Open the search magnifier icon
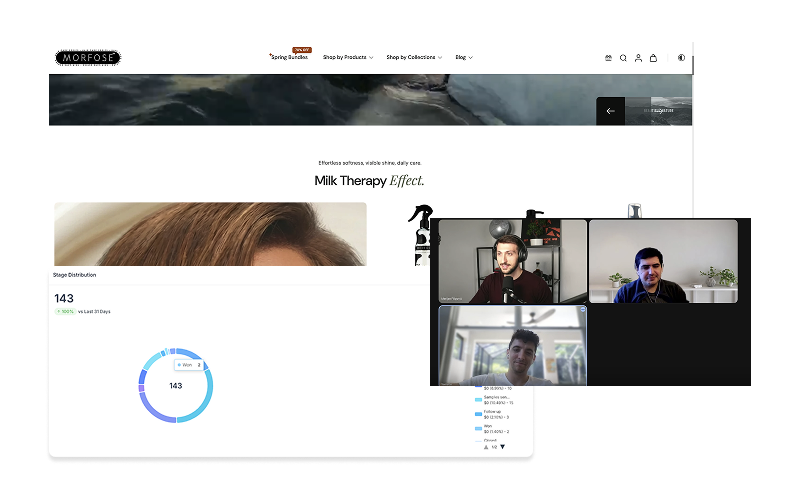The image size is (800, 498). pyautogui.click(x=623, y=58)
